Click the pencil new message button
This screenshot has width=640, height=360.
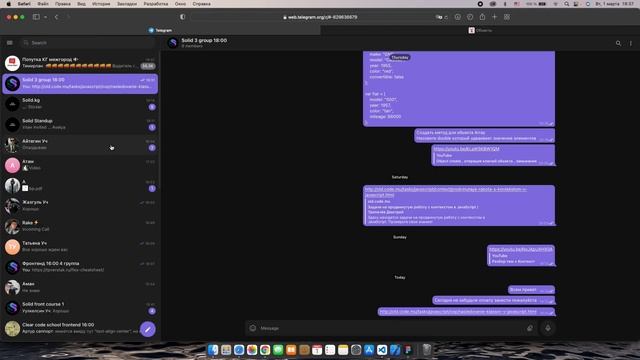tap(148, 329)
